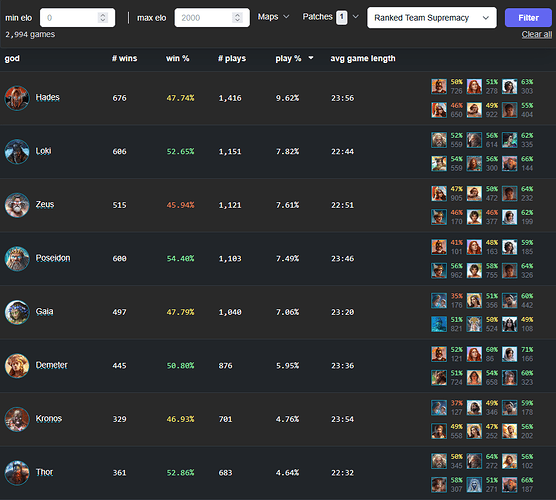Select Demeter minor god icon with 724 plays

(x=439, y=378)
